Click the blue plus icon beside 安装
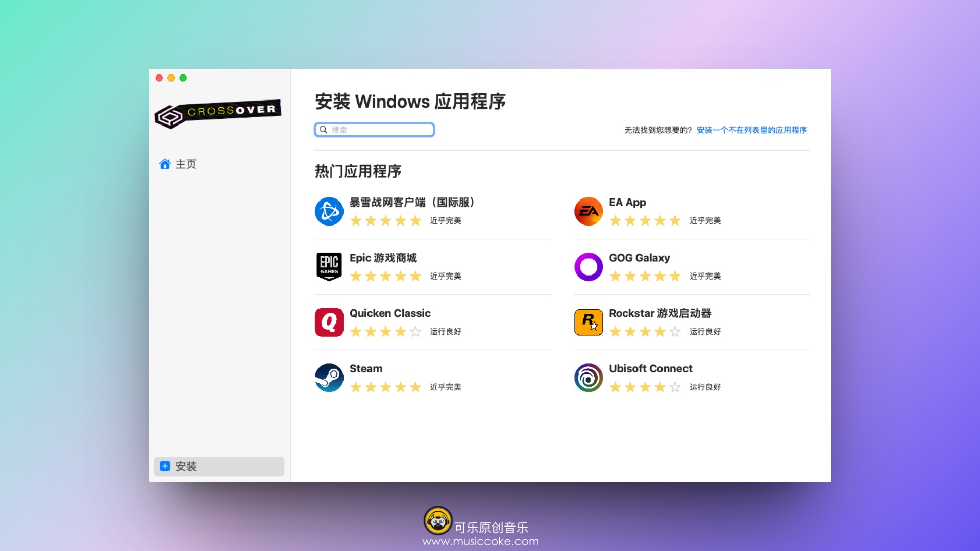 [165, 466]
